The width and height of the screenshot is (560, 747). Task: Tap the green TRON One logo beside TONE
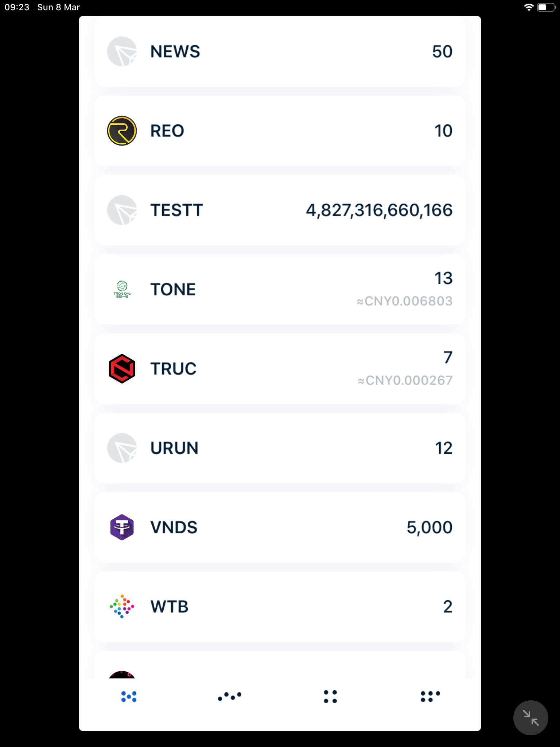click(122, 289)
